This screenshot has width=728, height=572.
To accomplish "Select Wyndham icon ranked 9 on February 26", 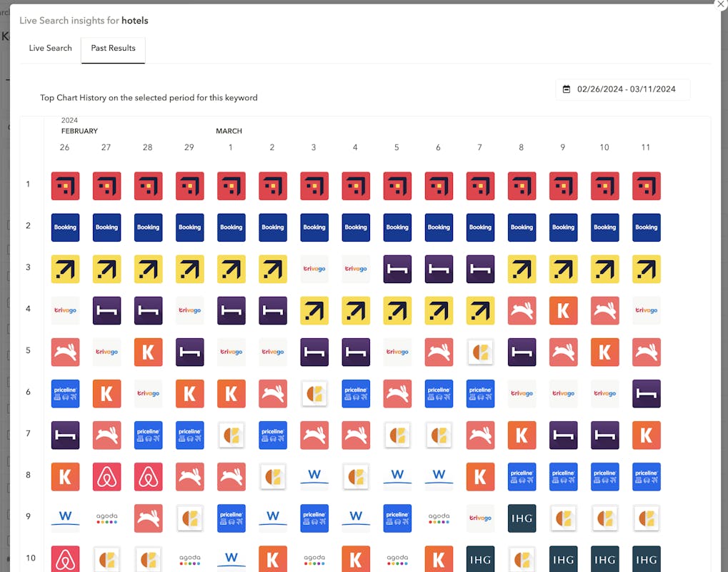I will pyautogui.click(x=65, y=518).
